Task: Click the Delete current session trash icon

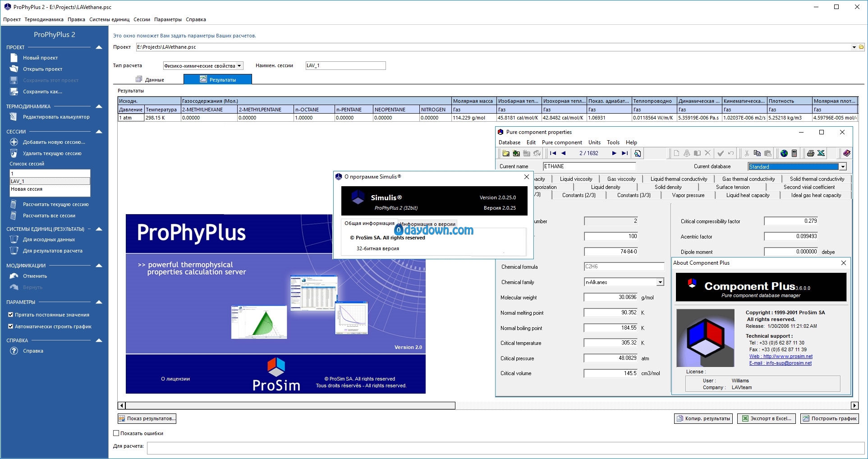Action: (14, 153)
